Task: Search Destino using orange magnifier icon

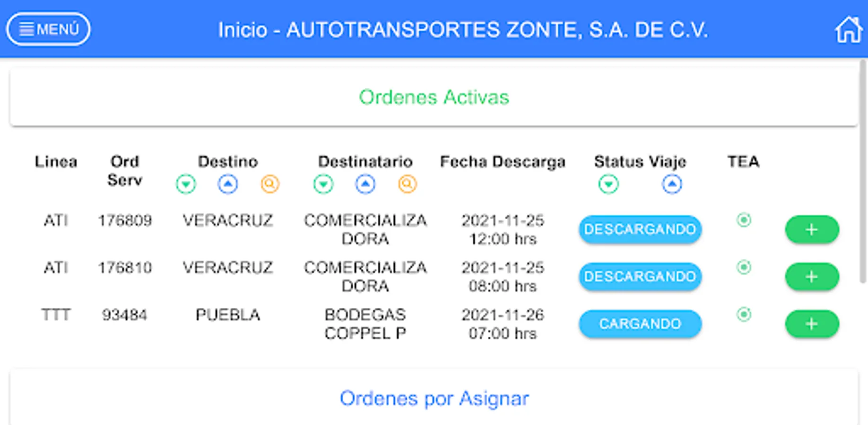Action: [x=270, y=184]
